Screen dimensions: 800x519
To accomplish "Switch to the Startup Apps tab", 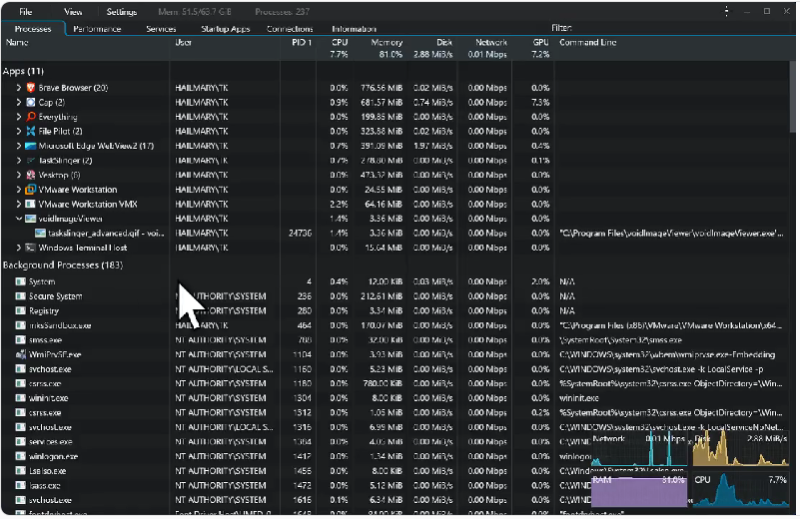I will coord(226,29).
